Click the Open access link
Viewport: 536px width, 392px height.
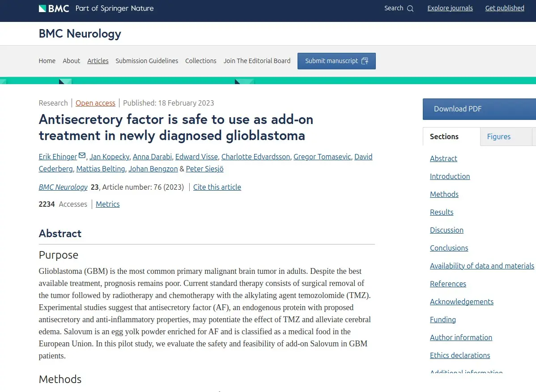(x=95, y=103)
